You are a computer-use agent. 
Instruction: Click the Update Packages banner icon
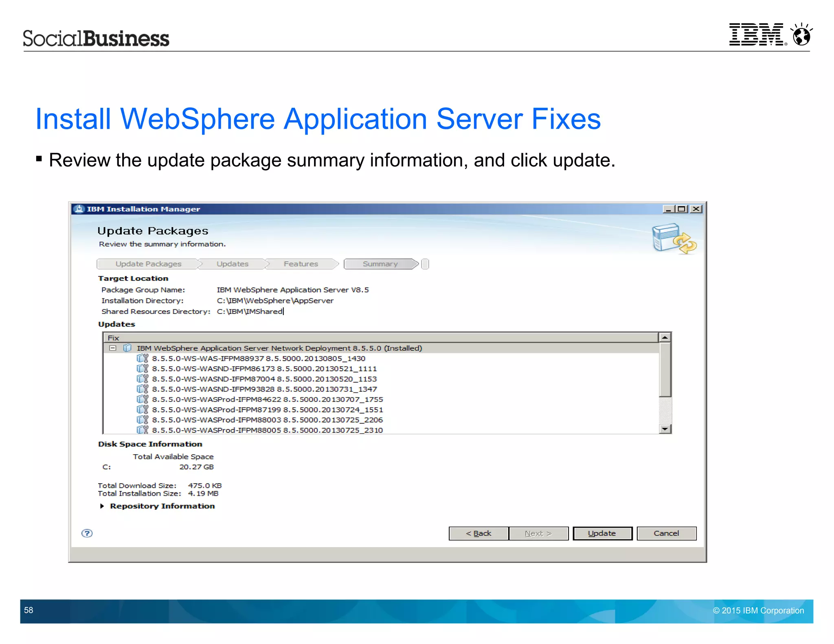pyautogui.click(x=674, y=238)
